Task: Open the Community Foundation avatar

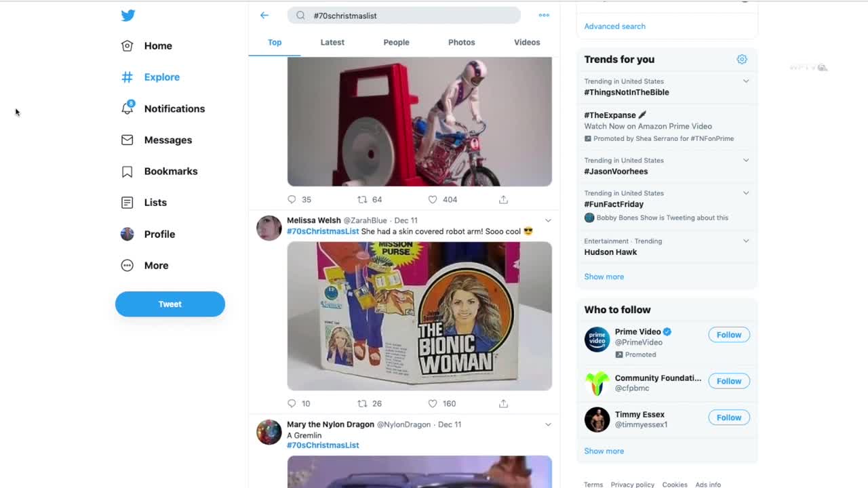Action: pyautogui.click(x=597, y=383)
